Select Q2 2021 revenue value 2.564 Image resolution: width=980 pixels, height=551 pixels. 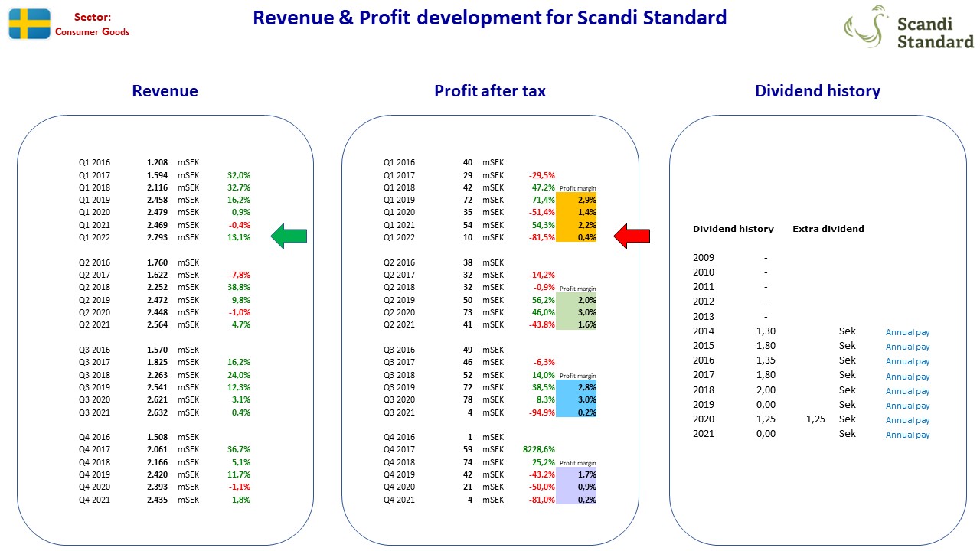[x=157, y=324]
